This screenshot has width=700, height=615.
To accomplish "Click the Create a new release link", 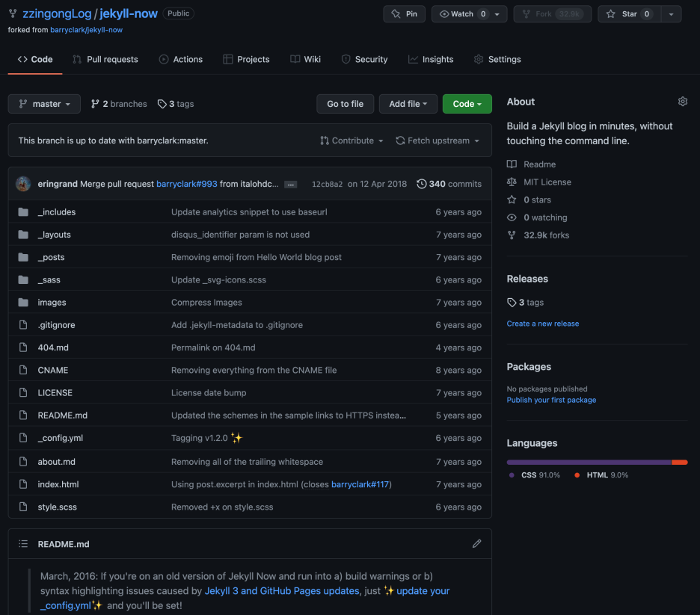I will tap(542, 324).
